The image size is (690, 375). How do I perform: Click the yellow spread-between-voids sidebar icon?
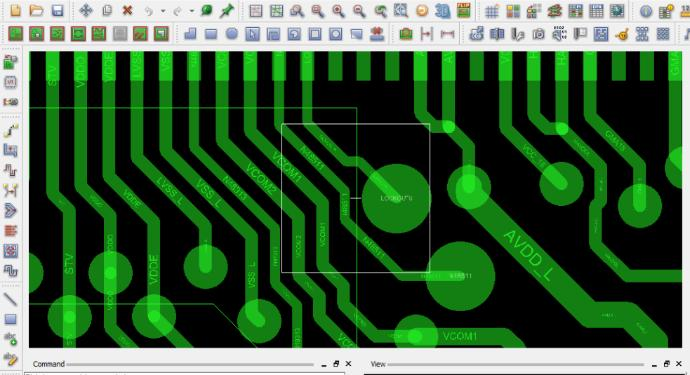coord(11,191)
